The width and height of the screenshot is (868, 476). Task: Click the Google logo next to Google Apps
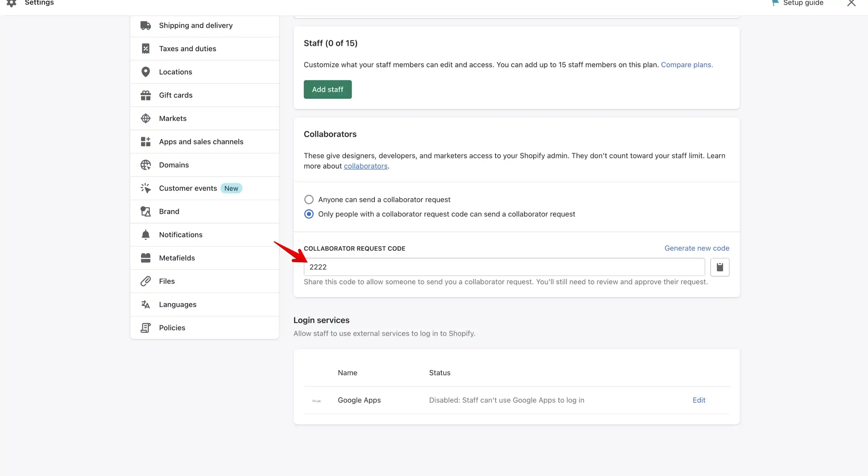pyautogui.click(x=316, y=401)
